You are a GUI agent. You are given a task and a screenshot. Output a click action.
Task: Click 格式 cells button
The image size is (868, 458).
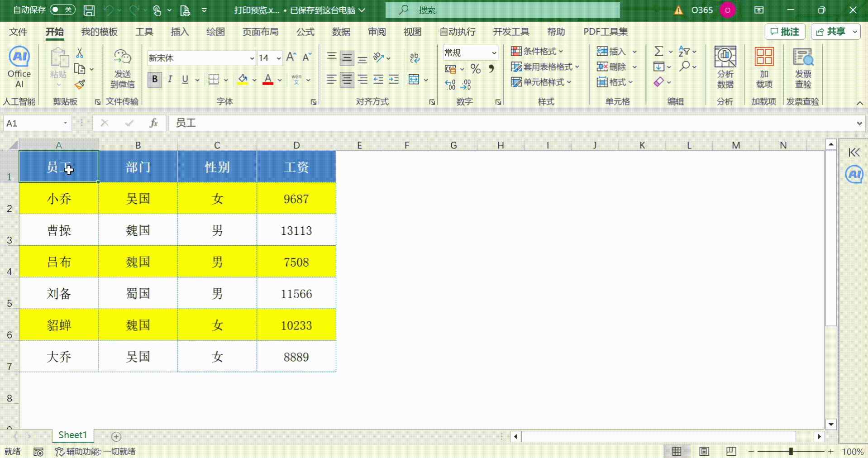click(615, 82)
